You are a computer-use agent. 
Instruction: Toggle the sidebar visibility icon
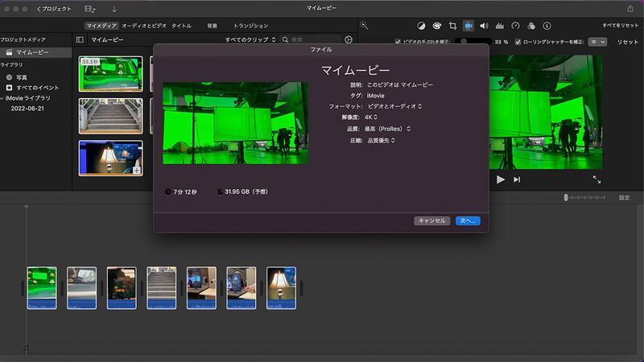[x=80, y=39]
